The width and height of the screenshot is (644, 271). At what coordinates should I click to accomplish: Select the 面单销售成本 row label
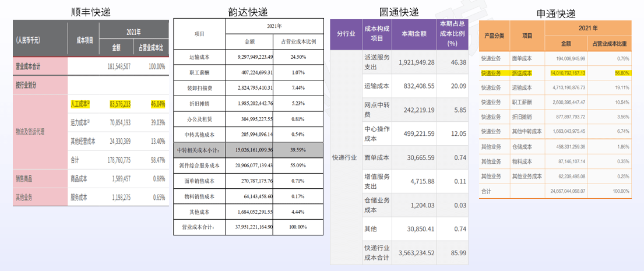199,181
